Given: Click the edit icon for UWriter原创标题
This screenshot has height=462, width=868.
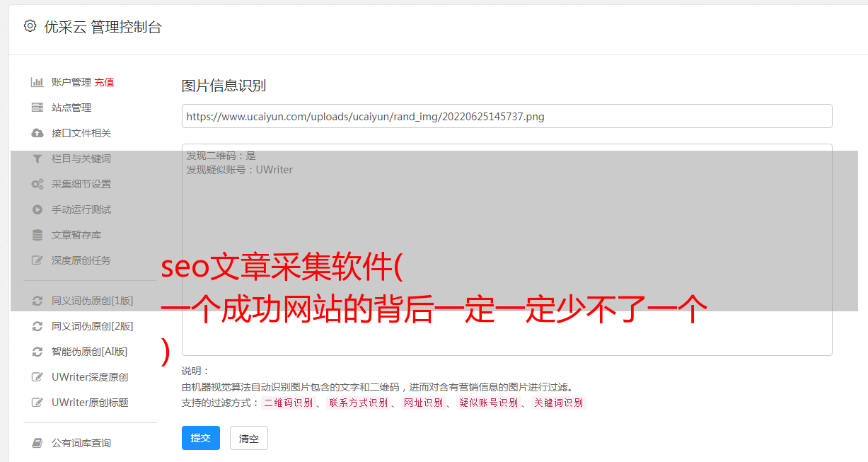Looking at the screenshot, I should click(37, 403).
